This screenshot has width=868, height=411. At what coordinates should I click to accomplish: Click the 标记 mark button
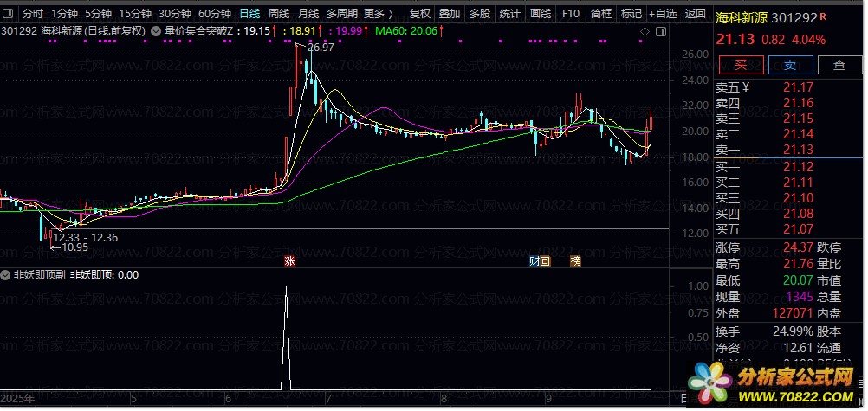click(x=632, y=14)
